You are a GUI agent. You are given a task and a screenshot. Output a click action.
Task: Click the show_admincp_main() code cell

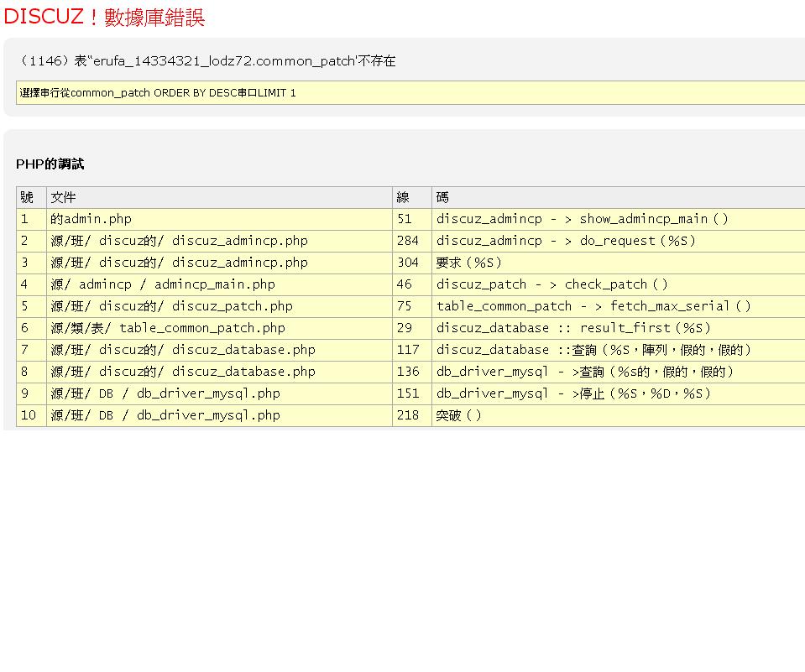coord(618,219)
